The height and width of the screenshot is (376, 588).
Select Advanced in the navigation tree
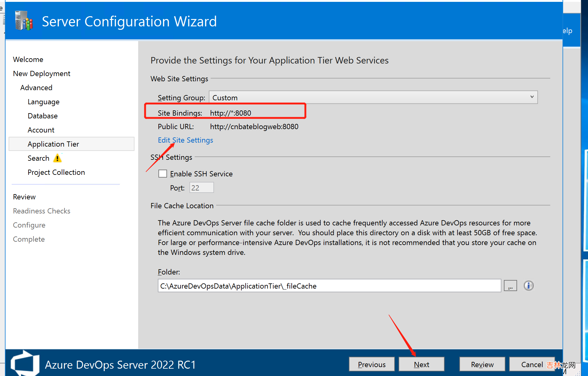coord(36,88)
